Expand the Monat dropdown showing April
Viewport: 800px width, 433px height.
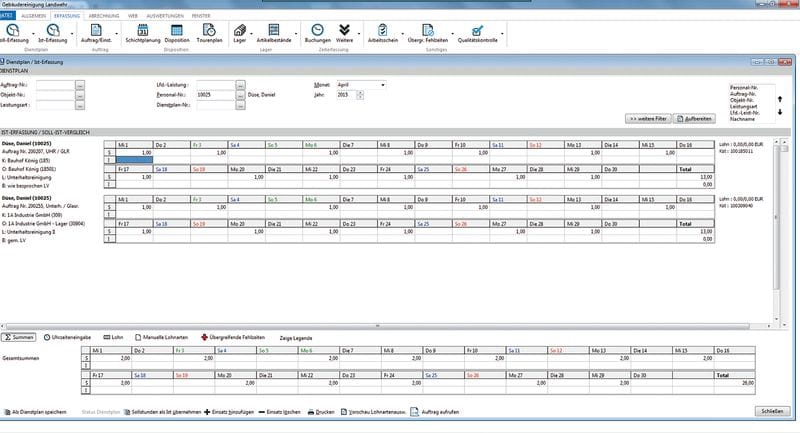381,85
